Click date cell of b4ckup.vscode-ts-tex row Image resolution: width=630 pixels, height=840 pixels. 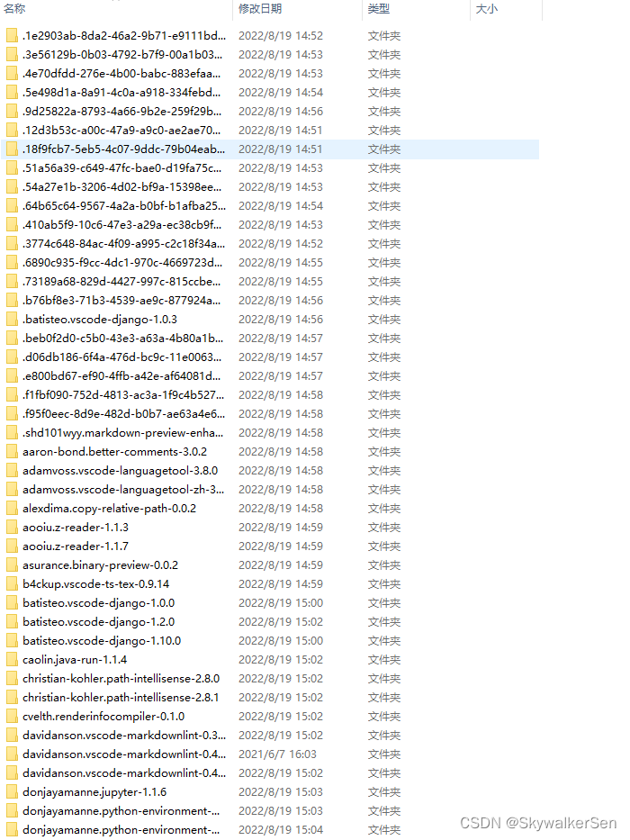(281, 584)
